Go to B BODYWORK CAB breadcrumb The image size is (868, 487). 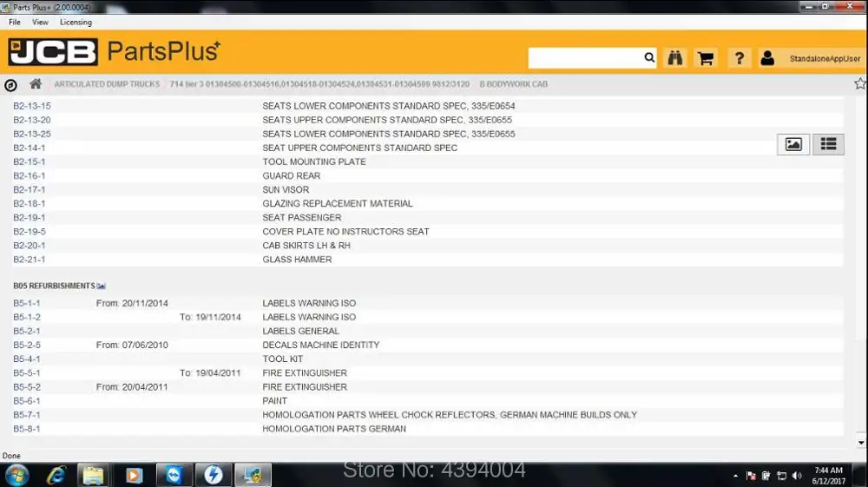coord(513,84)
